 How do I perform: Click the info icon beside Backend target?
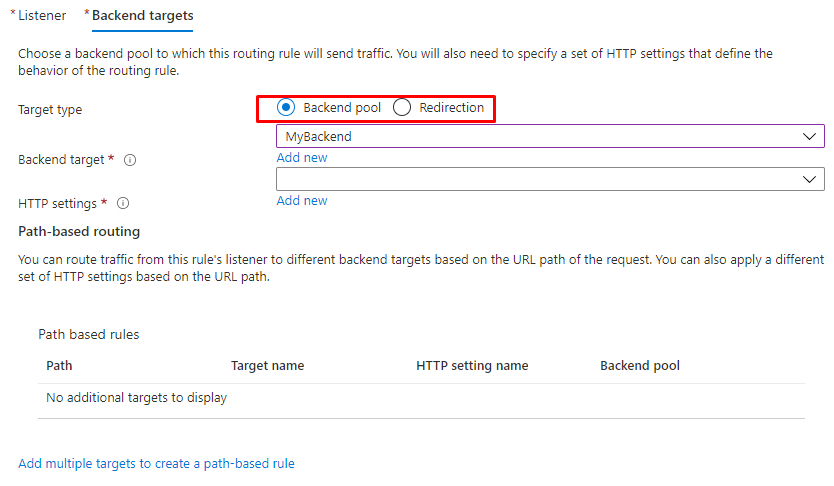[x=130, y=160]
